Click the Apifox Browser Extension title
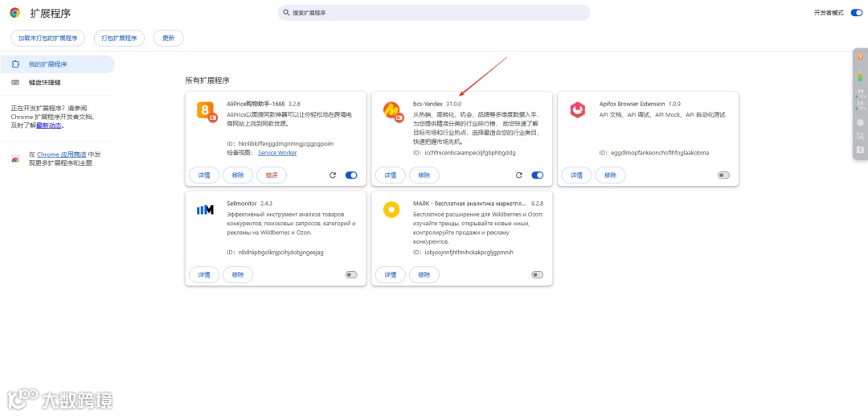 632,104
